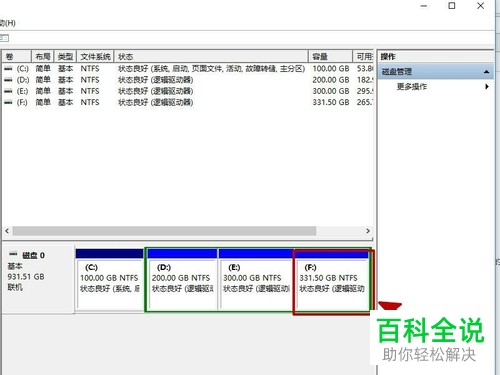Click the 300.00 GB capacity cell

click(x=331, y=91)
